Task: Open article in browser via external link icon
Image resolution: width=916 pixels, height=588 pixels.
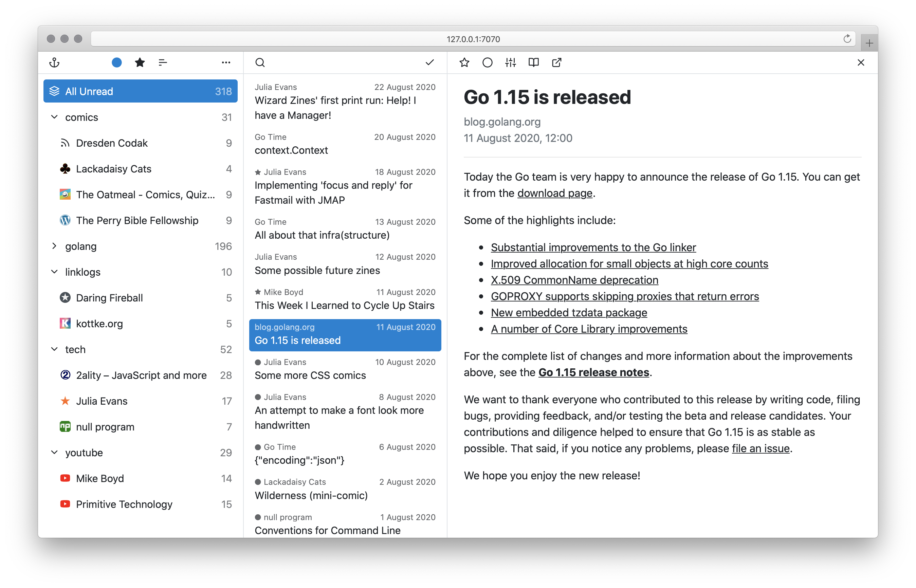Action: [556, 62]
